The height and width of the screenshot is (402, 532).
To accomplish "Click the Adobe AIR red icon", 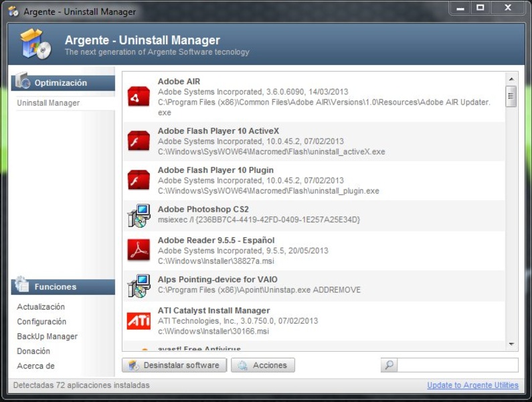I will tap(139, 97).
